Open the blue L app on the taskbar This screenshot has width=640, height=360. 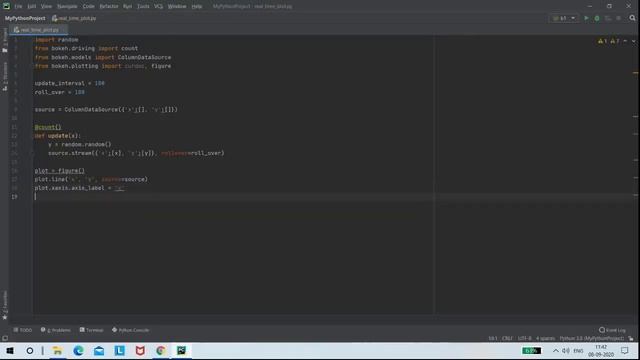click(120, 351)
